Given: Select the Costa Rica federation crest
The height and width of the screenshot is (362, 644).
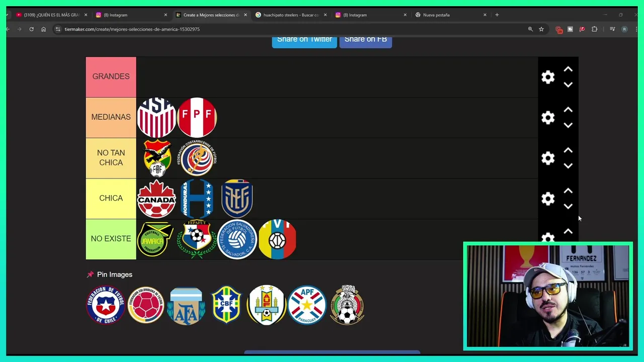Looking at the screenshot, I should click(x=197, y=158).
